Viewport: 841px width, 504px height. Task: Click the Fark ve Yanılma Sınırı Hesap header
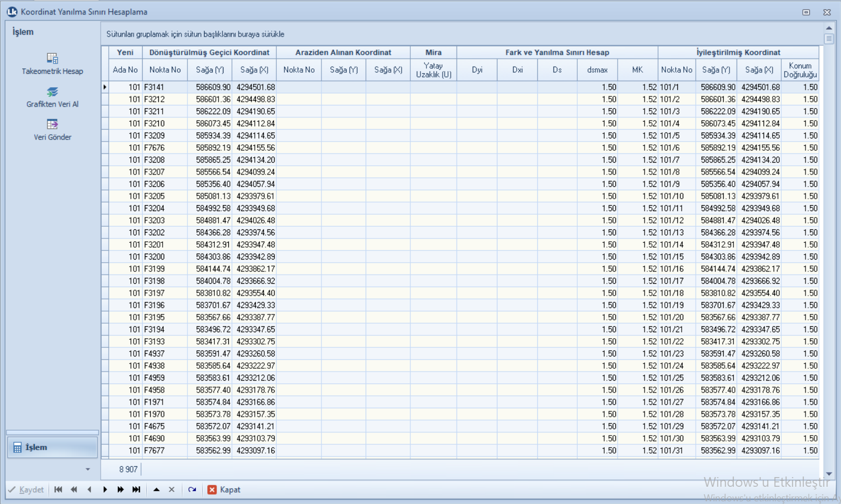557,52
